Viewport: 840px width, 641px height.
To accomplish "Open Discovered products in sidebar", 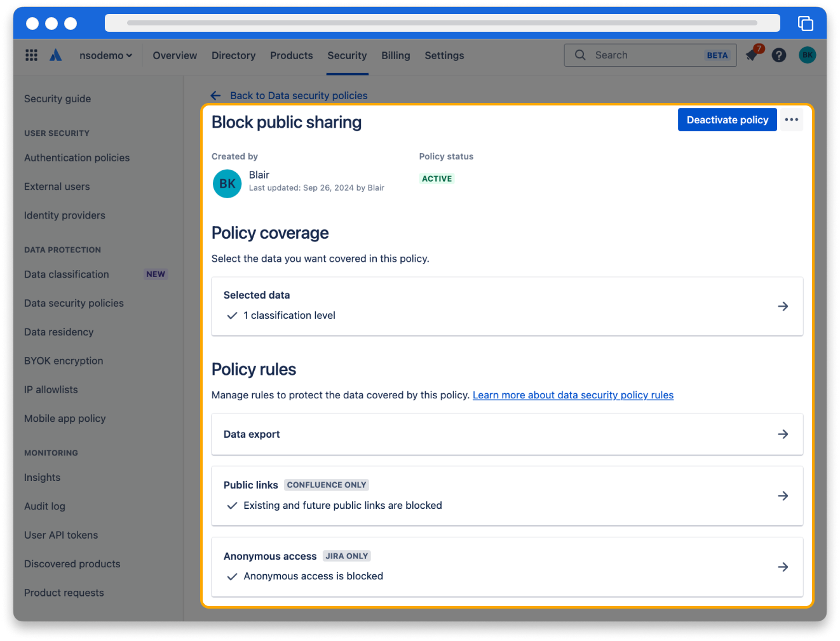I will (x=72, y=563).
